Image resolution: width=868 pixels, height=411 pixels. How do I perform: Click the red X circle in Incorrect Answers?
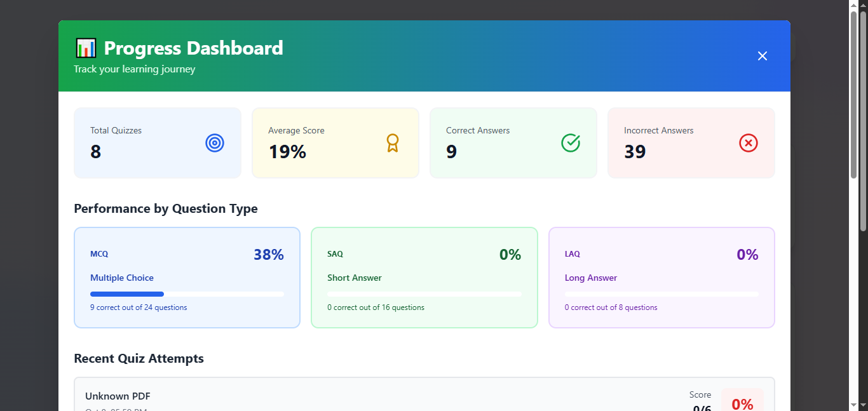[749, 143]
